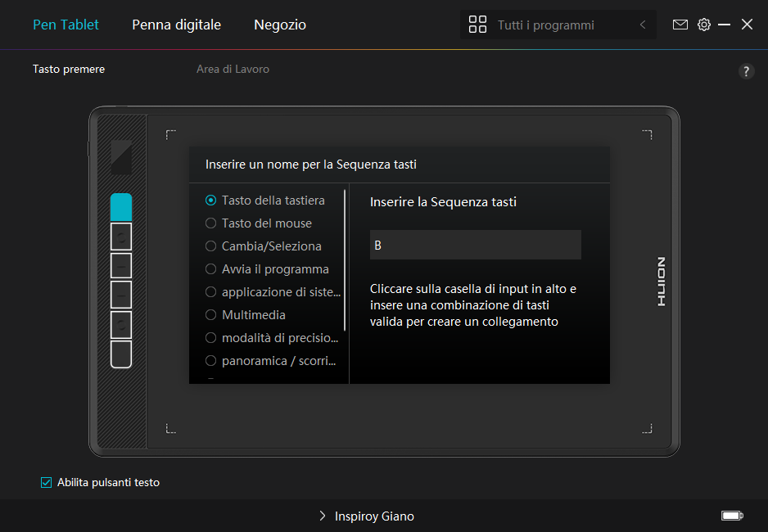This screenshot has width=768, height=532.
Task: Open settings via the gear icon
Action: (704, 25)
